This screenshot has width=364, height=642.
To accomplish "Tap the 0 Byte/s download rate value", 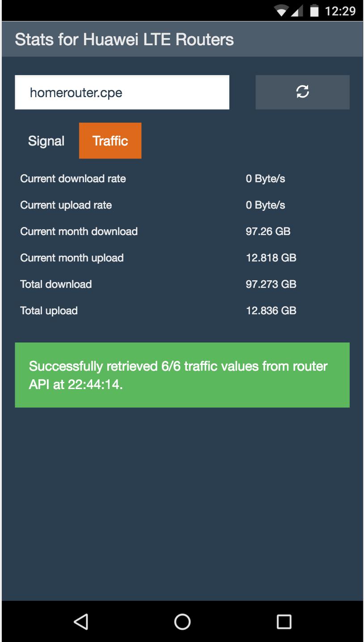I will coord(265,179).
